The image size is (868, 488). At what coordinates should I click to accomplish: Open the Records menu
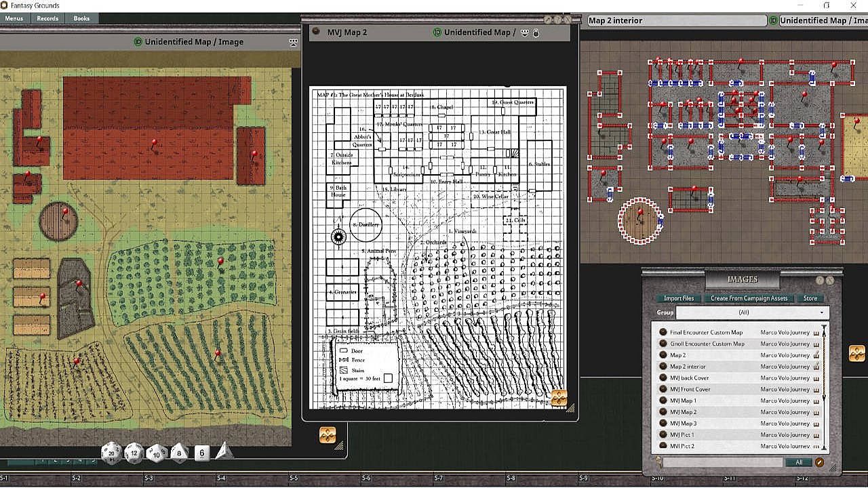(x=47, y=18)
